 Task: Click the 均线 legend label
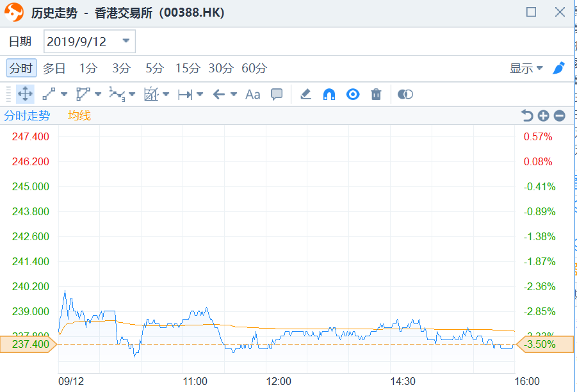point(79,115)
